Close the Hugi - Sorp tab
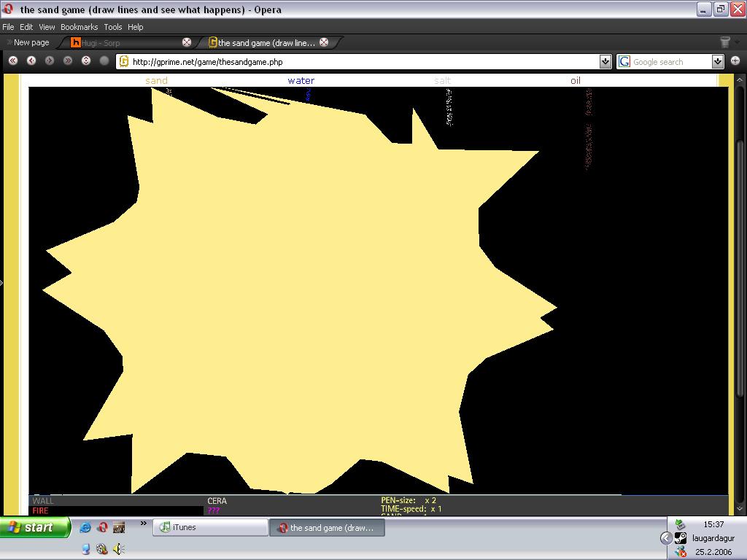Viewport: 747px width, 560px height. coord(187,42)
